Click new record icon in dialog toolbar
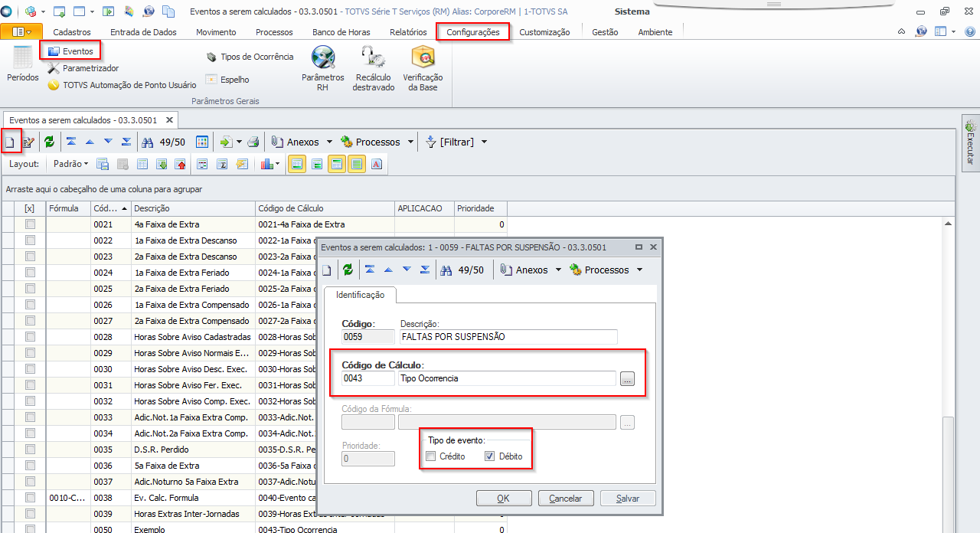The width and height of the screenshot is (980, 533). click(x=327, y=270)
